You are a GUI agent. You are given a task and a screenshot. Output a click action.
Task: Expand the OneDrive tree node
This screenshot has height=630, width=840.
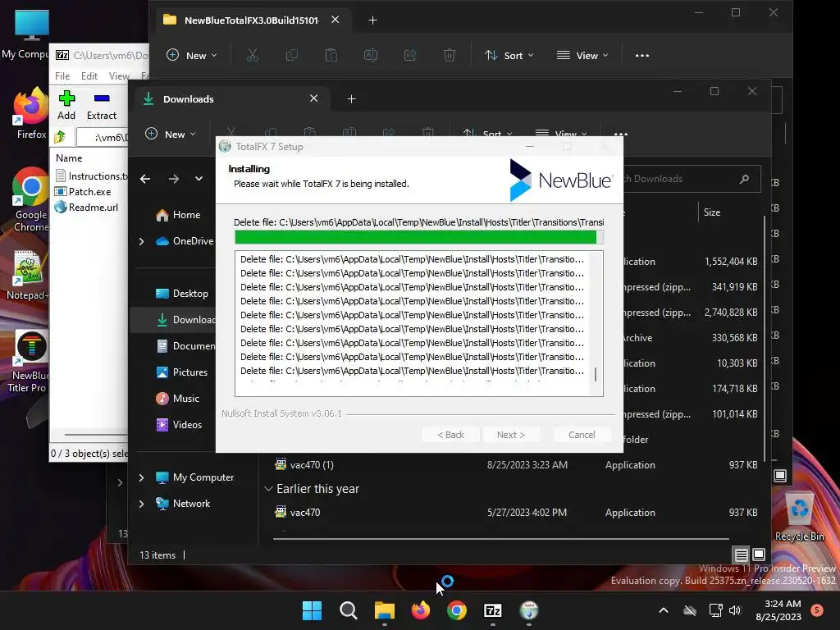point(141,242)
